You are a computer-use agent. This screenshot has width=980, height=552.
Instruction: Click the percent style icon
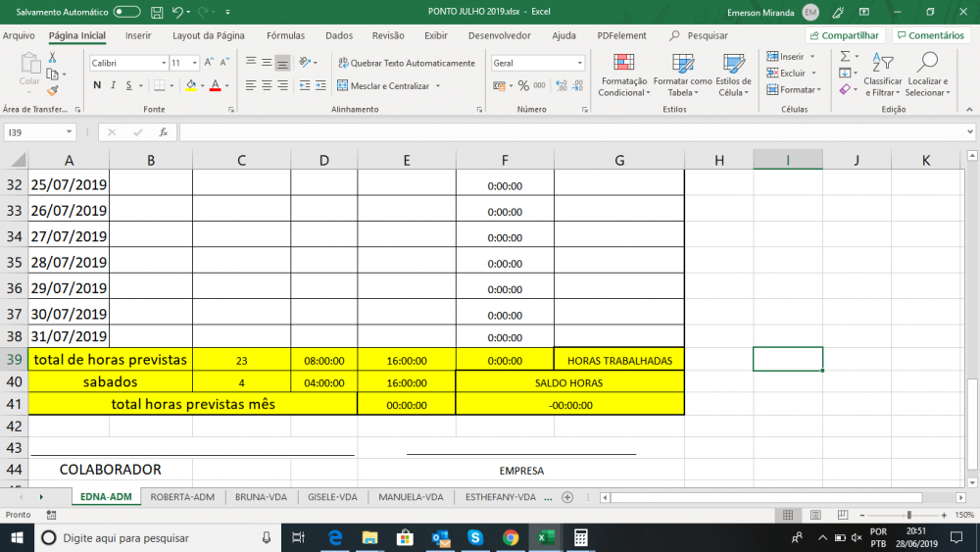523,85
